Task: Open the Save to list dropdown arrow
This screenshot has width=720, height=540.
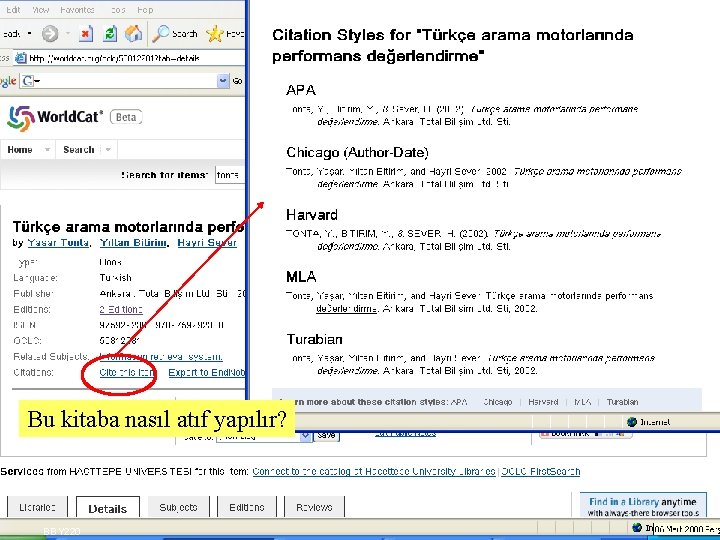Action: [x=306, y=437]
